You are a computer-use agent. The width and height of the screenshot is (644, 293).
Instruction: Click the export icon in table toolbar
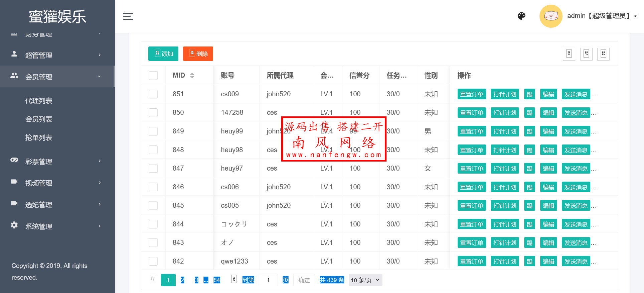(x=586, y=54)
